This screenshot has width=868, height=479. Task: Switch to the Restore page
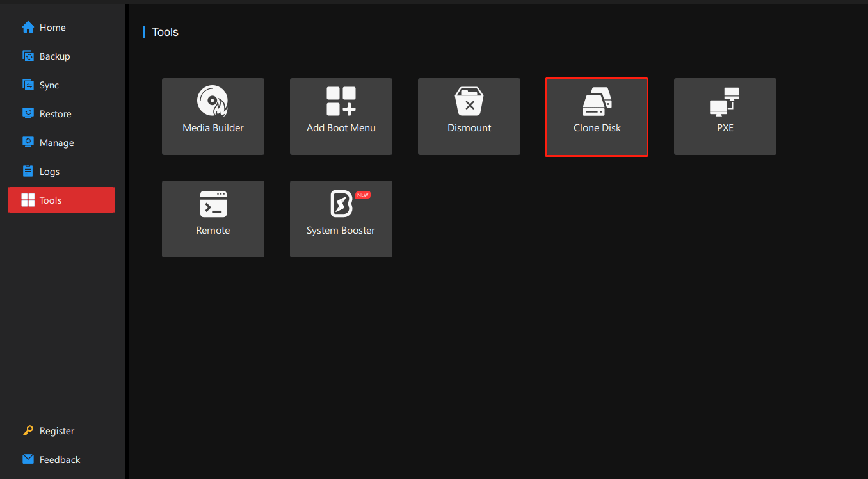[55, 114]
